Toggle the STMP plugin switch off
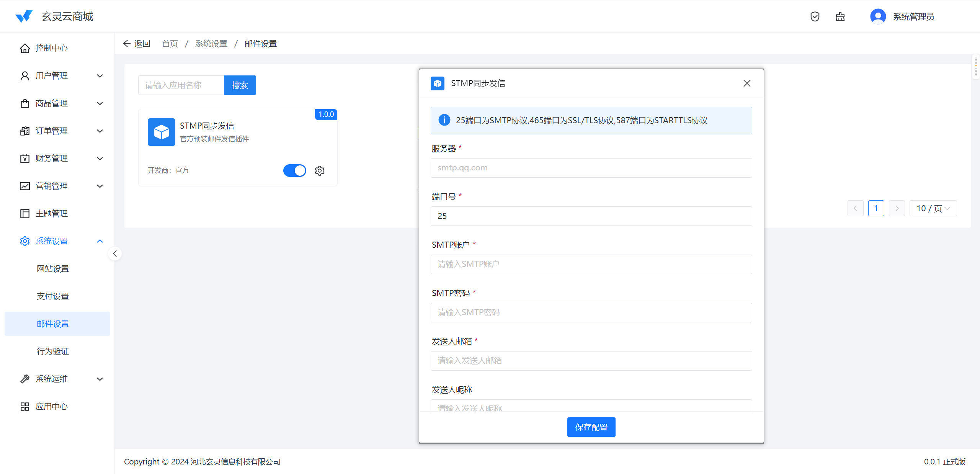The width and height of the screenshot is (980, 474). pos(294,171)
